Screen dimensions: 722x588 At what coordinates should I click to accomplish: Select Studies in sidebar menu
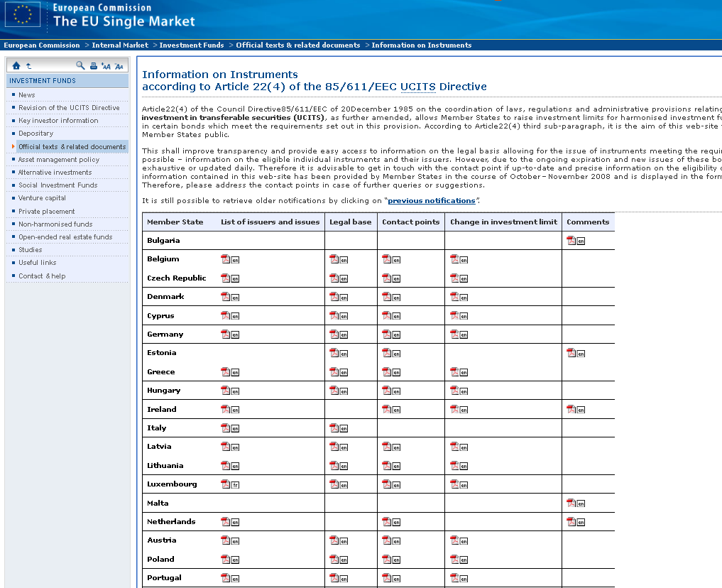tap(31, 249)
